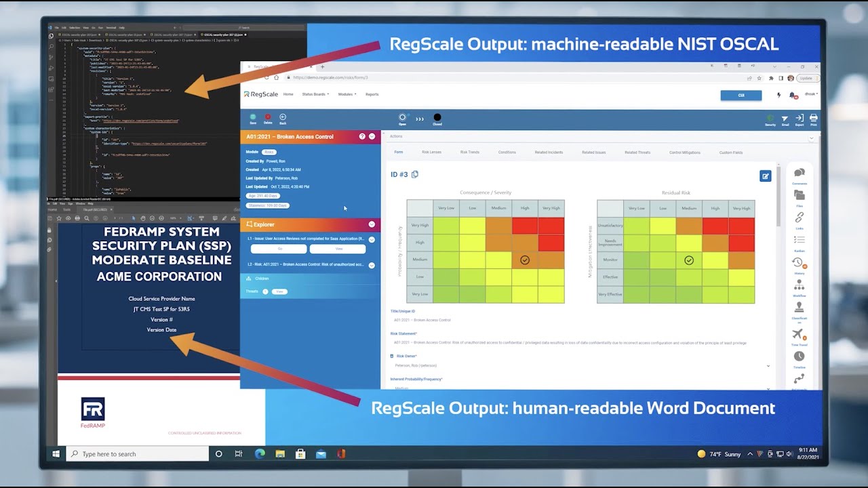The height and width of the screenshot is (488, 868).
Task: Click Reports in RegScale navigation
Action: [372, 94]
